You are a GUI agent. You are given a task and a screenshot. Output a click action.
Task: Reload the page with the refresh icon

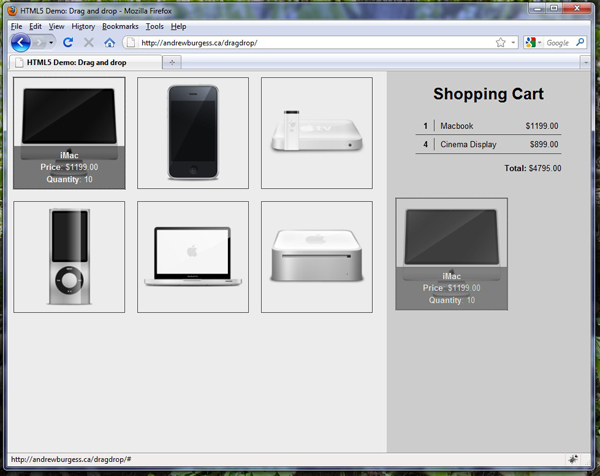tap(68, 42)
